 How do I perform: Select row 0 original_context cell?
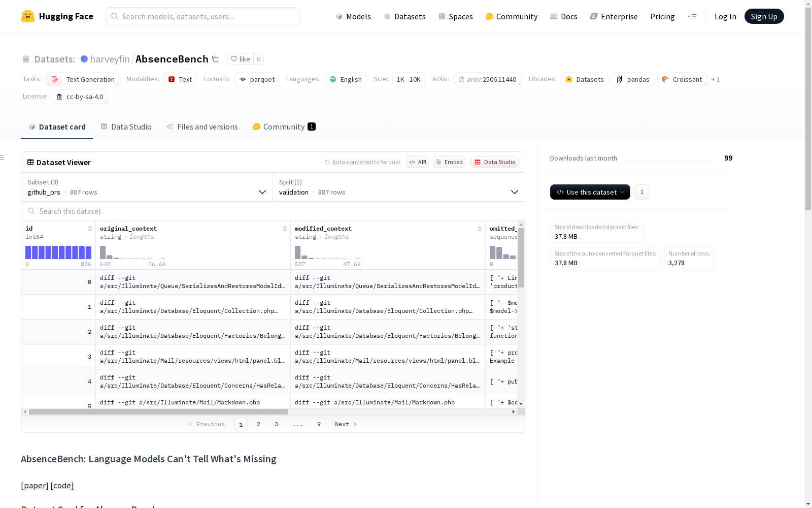(193, 282)
